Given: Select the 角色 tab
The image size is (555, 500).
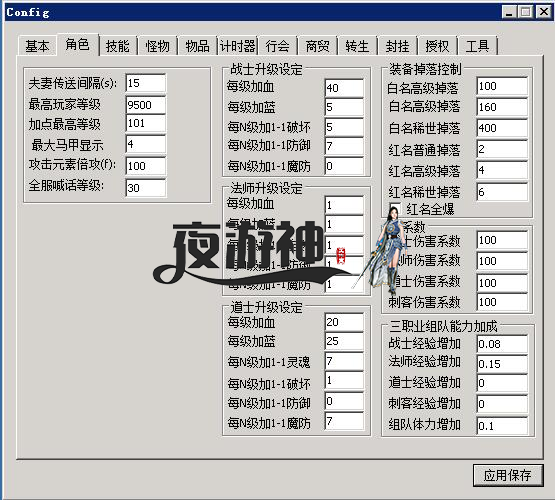Looking at the screenshot, I should (78, 45).
